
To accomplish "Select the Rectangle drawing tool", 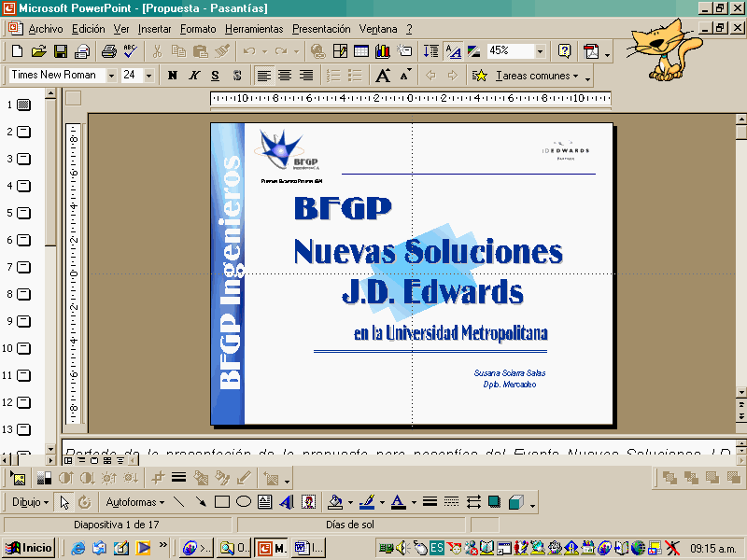I will pos(222,502).
